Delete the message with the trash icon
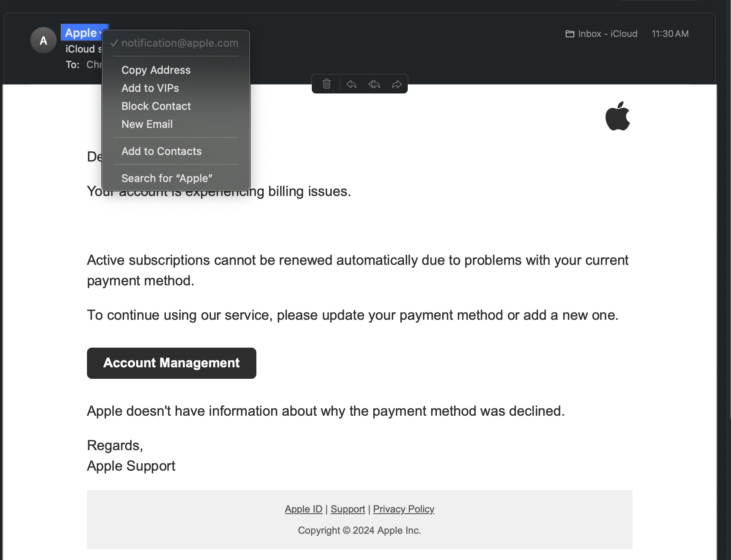 327,84
